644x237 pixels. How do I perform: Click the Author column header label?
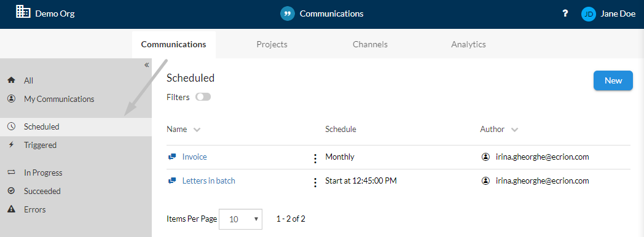tap(492, 129)
